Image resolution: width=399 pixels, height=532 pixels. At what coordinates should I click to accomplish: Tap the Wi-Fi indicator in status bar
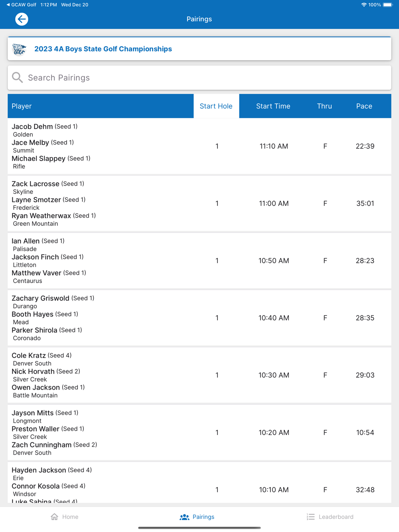(363, 5)
